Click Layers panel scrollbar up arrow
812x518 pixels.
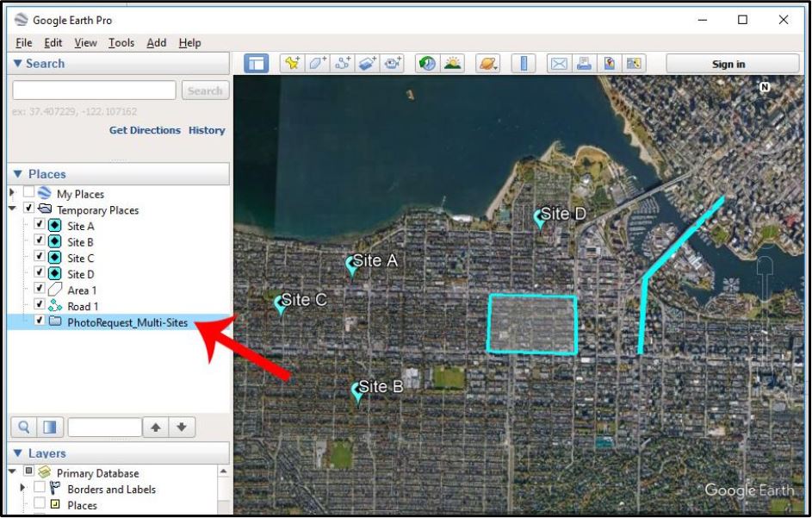[x=224, y=471]
